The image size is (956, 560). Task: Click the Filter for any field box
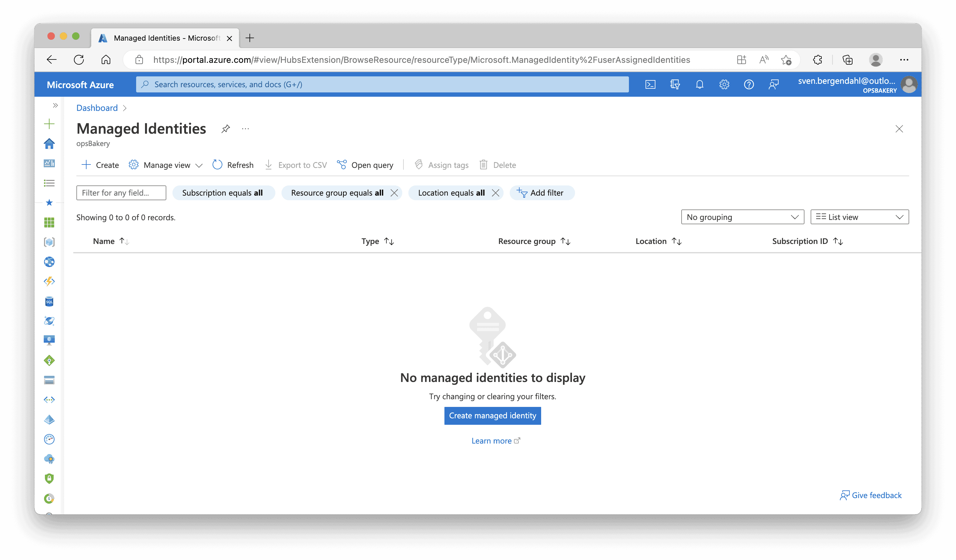(x=121, y=193)
